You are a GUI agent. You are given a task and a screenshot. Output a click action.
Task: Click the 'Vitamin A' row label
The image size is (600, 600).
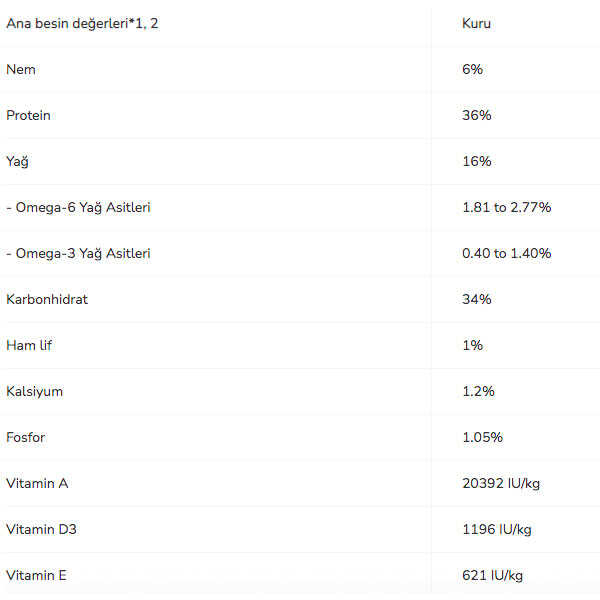[37, 483]
